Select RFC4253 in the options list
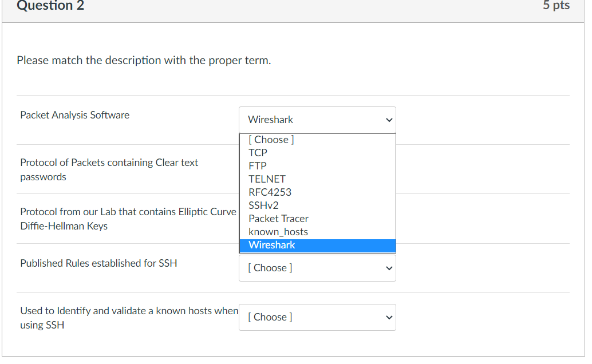The image size is (592, 364). (x=270, y=192)
